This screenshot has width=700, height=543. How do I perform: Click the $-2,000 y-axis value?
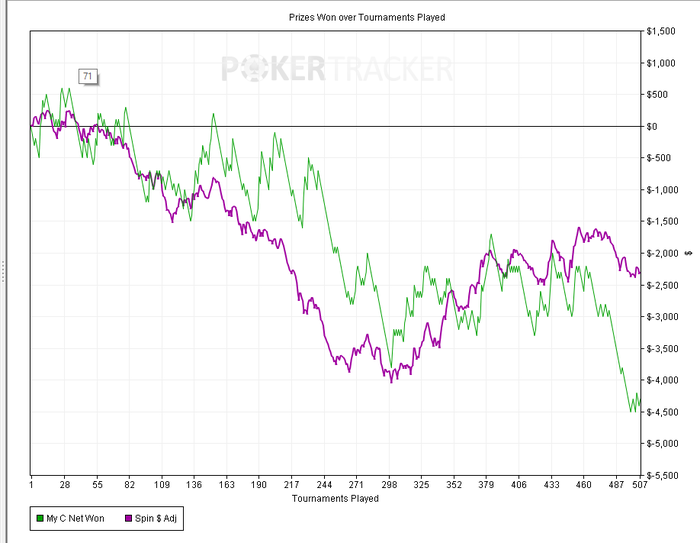[x=662, y=253]
